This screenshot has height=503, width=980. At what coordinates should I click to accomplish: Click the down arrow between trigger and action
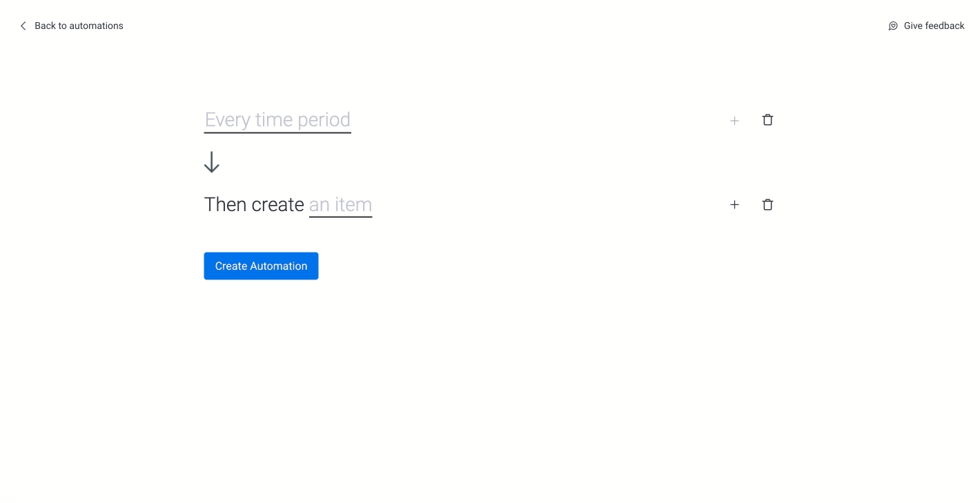212,162
